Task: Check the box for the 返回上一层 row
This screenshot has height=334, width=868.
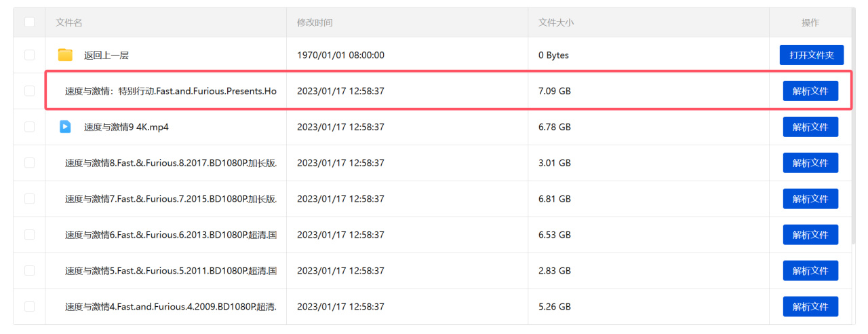Action: pos(29,55)
